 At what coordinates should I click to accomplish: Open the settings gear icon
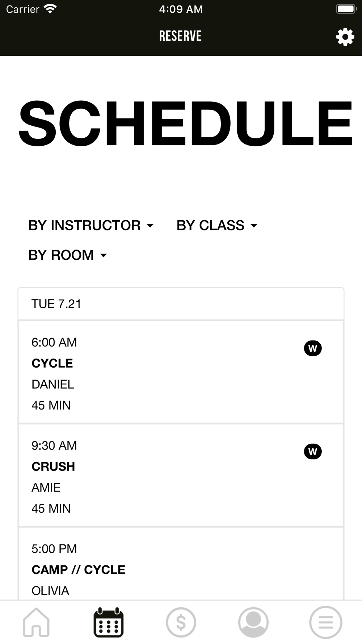345,37
